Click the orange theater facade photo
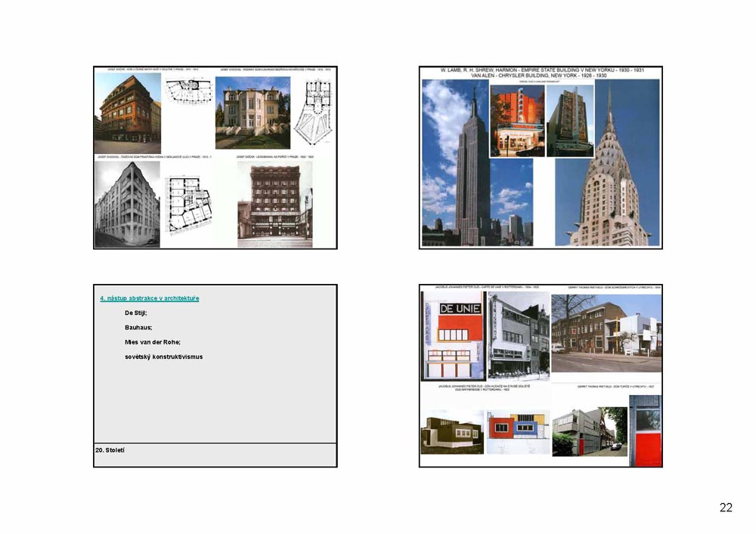Viewport: 756px width, 534px height. (x=517, y=121)
